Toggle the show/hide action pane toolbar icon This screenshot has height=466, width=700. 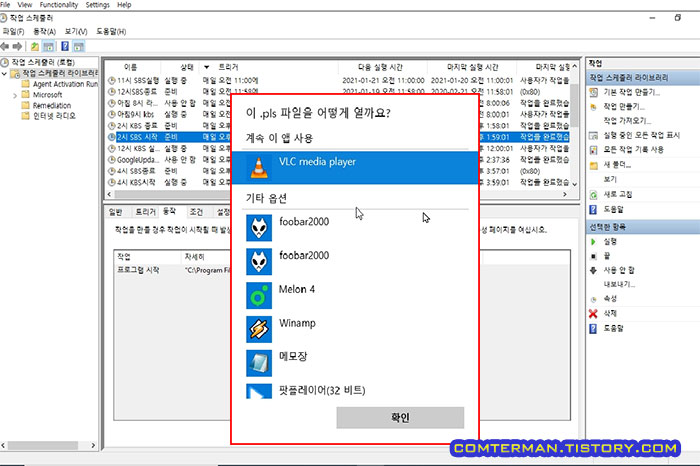79,46
